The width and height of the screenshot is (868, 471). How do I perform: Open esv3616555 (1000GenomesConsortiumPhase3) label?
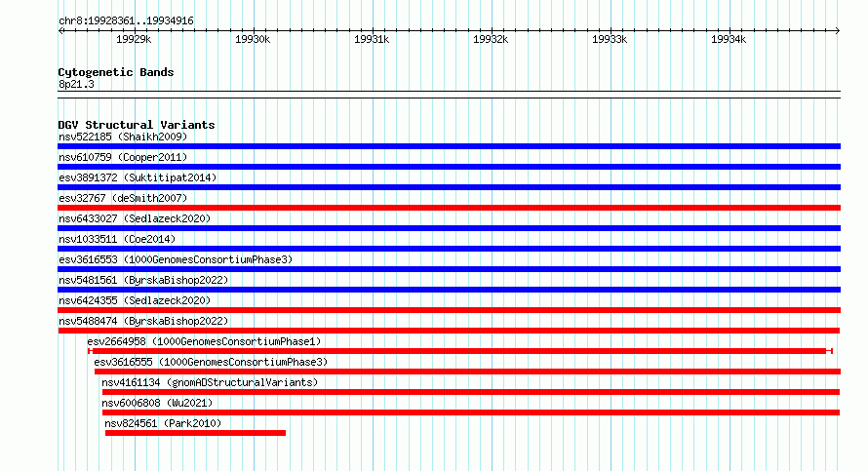pos(211,362)
